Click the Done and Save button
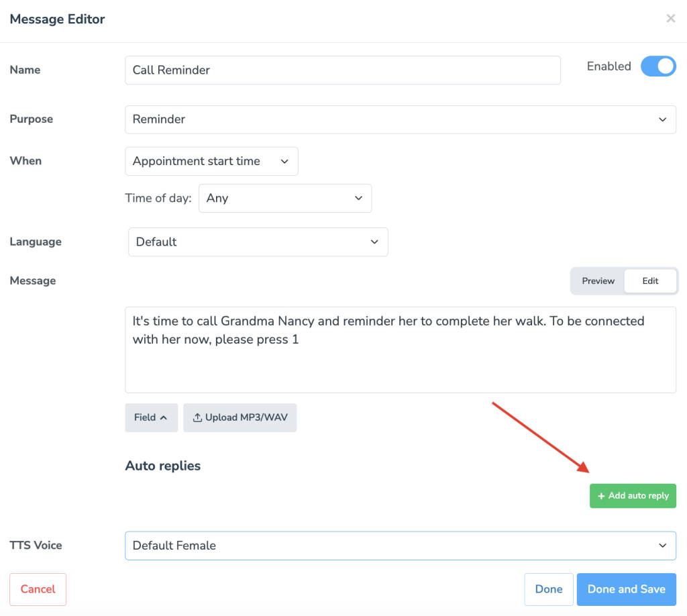Image resolution: width=687 pixels, height=616 pixels. pos(626,589)
